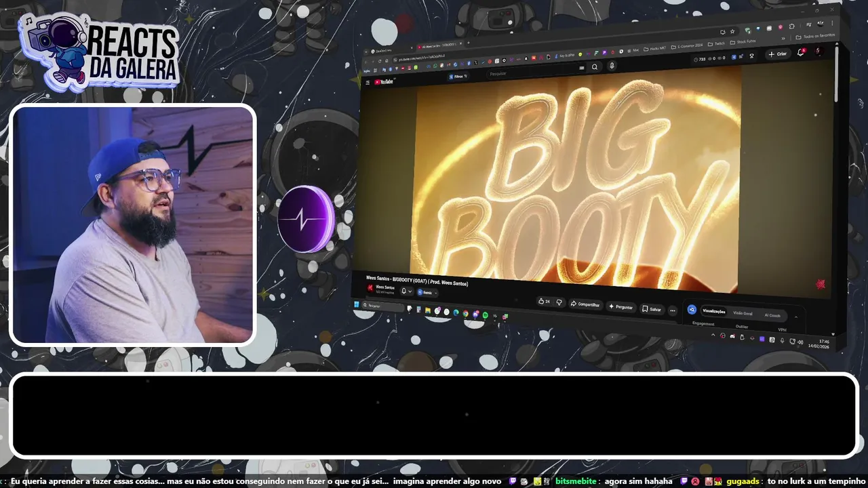Click the 733 views stat counter
This screenshot has width=868, height=488.
(700, 59)
